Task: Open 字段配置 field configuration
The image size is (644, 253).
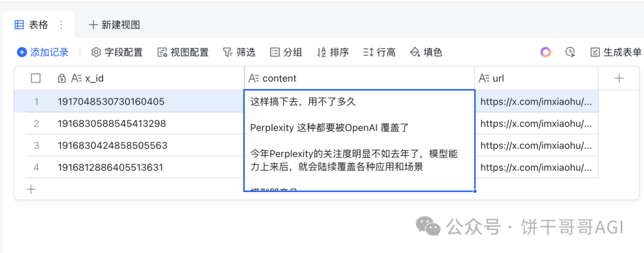Action: (x=117, y=52)
